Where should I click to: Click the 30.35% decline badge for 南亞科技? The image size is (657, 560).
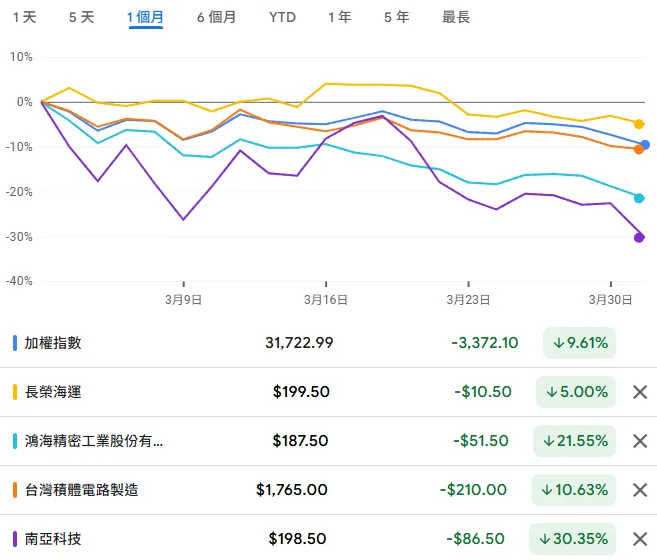573,539
